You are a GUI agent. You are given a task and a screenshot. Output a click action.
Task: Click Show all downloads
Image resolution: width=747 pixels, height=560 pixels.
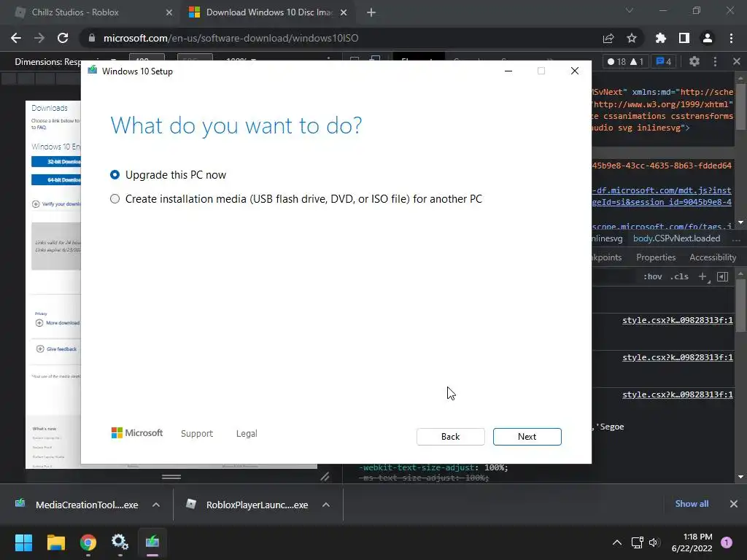click(692, 503)
